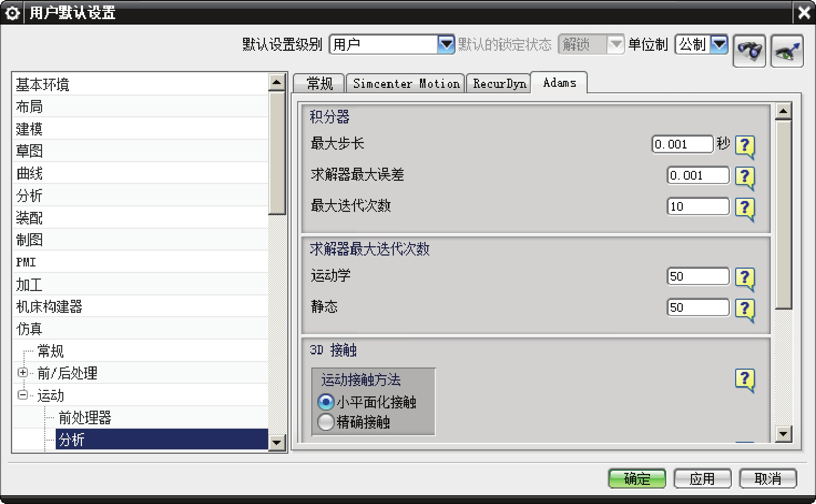Switch to the Simcenter Motion tab

(x=406, y=84)
